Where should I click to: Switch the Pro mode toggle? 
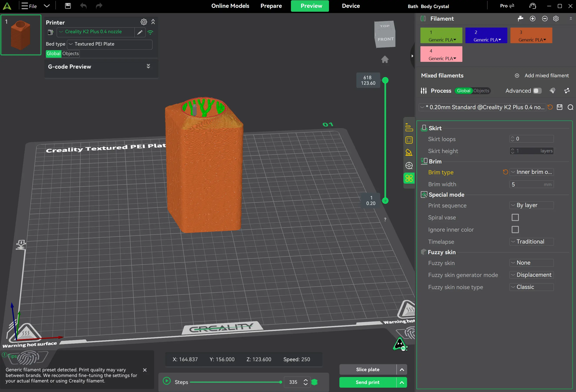click(x=507, y=6)
